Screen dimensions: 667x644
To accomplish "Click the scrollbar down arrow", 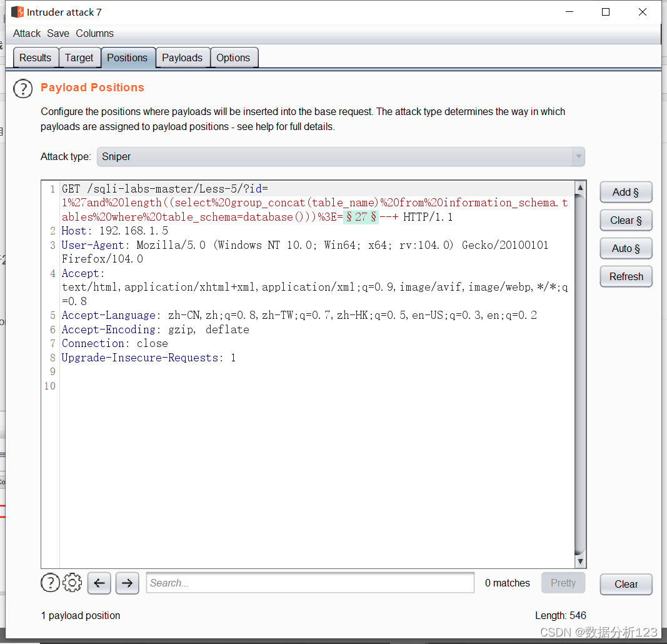I will pyautogui.click(x=580, y=561).
